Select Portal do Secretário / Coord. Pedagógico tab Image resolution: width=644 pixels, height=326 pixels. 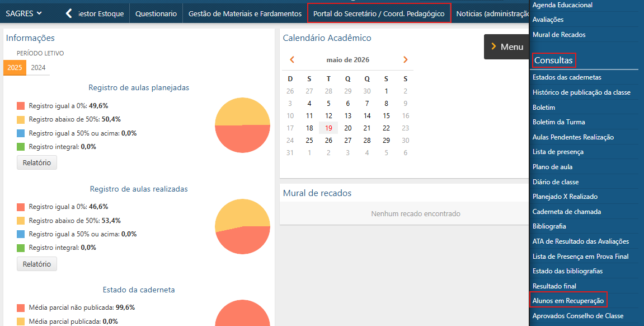point(379,13)
